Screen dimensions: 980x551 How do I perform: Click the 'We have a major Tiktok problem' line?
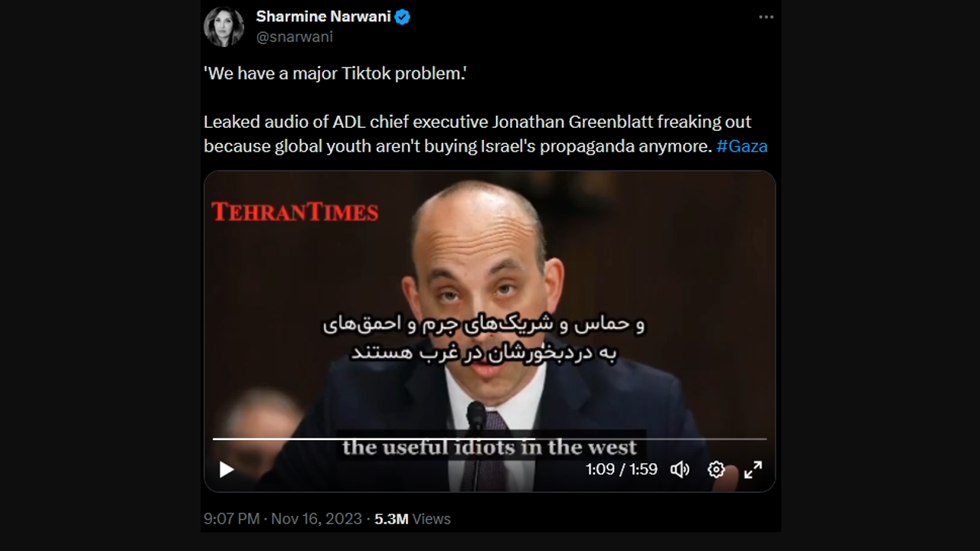click(x=335, y=73)
